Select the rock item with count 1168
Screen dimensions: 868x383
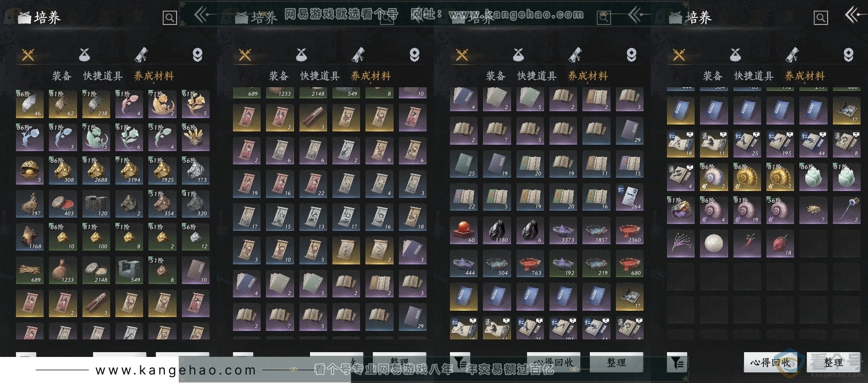[x=30, y=237]
